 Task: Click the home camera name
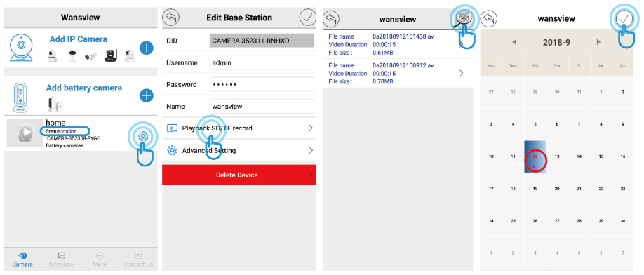click(x=55, y=123)
